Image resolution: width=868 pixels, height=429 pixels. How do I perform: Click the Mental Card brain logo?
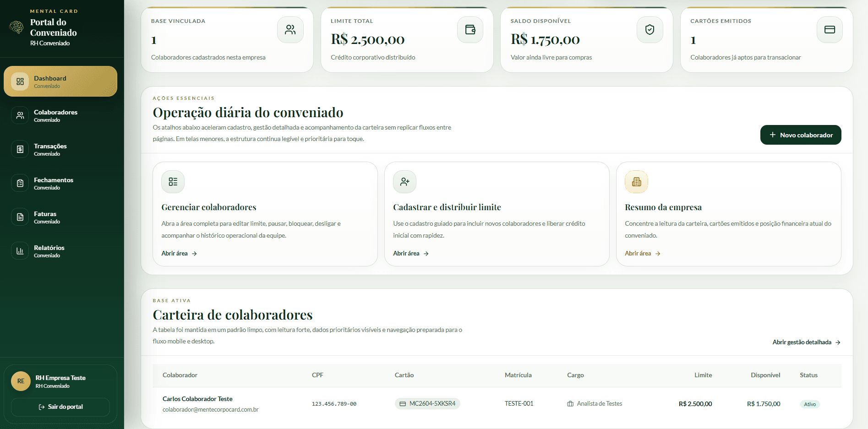point(16,27)
